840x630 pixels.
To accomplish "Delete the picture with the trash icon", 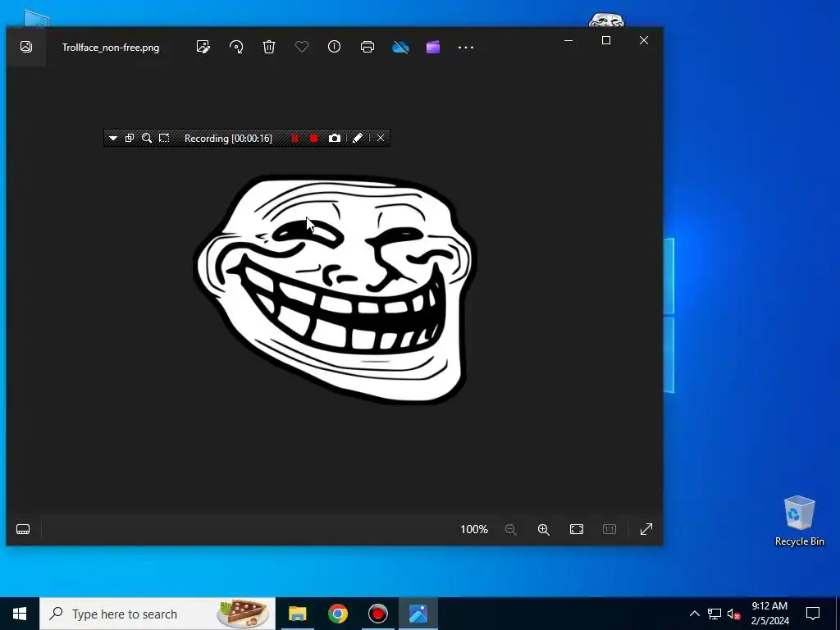I will (269, 47).
